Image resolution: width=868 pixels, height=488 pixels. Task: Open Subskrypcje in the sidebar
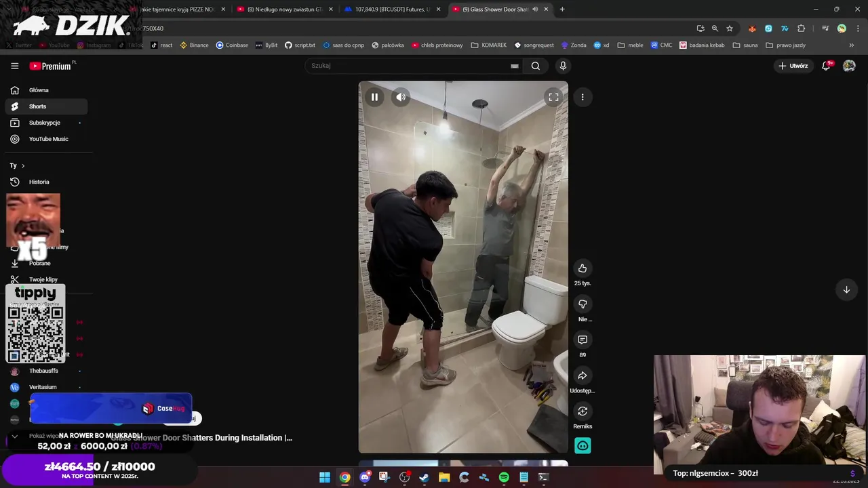pyautogui.click(x=45, y=123)
